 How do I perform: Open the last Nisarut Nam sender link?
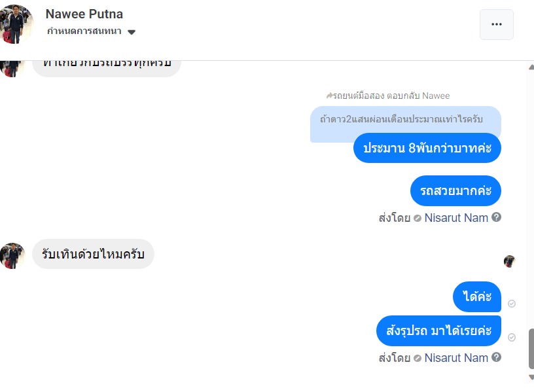pyautogui.click(x=456, y=358)
